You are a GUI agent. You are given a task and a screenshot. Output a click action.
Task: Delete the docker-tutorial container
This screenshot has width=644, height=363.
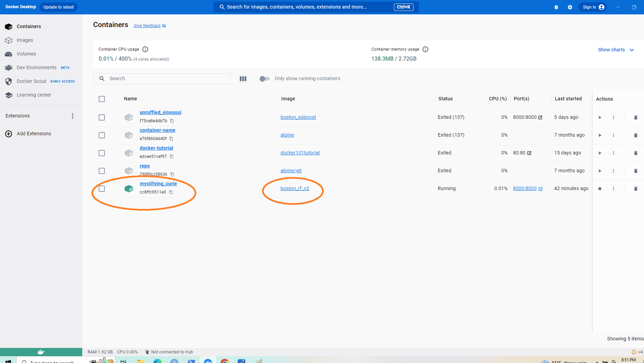[x=635, y=153]
